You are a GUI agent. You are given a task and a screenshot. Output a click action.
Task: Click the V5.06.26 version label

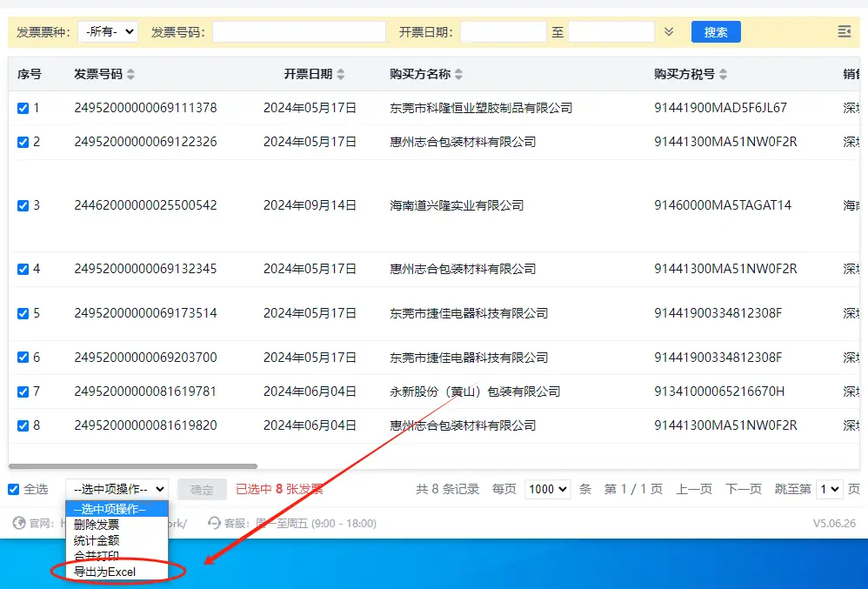point(834,524)
